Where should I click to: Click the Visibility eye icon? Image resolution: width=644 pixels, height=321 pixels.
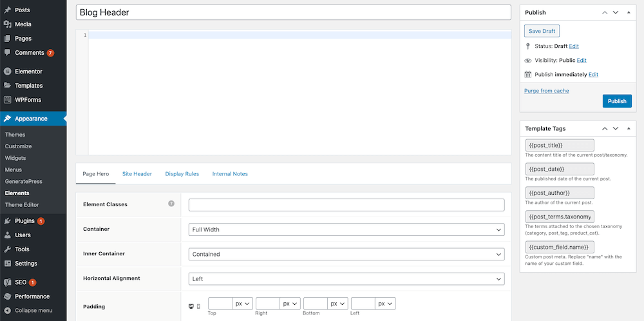coord(528,61)
